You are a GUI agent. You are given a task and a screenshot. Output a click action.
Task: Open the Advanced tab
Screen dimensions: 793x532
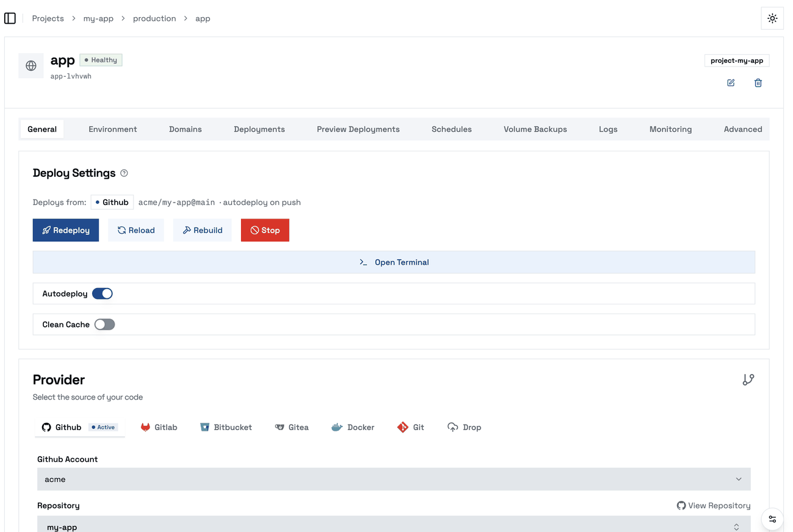(743, 129)
